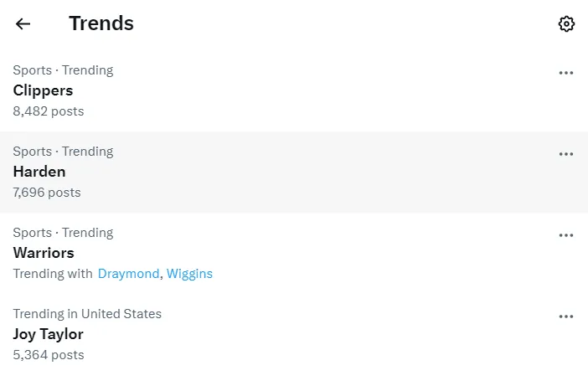Open Trends settings gear icon

tap(566, 24)
